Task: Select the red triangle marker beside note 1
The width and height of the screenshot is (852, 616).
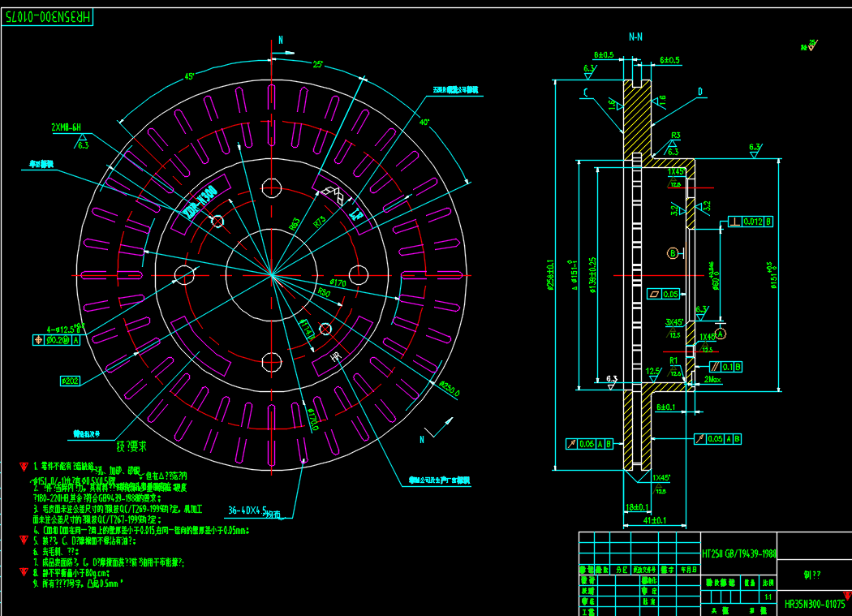Action: pyautogui.click(x=24, y=467)
